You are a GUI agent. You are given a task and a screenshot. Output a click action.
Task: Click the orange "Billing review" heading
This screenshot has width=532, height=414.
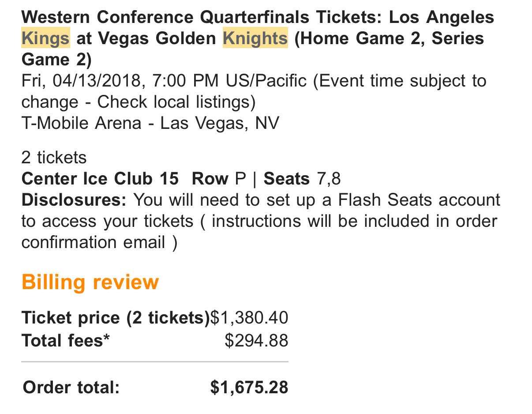pyautogui.click(x=90, y=282)
